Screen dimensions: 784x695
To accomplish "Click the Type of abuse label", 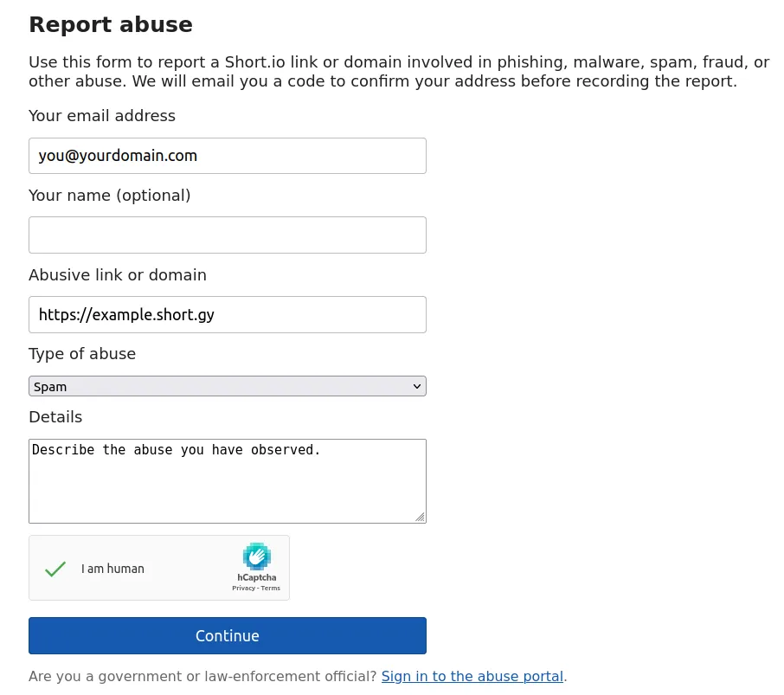I will tap(82, 354).
